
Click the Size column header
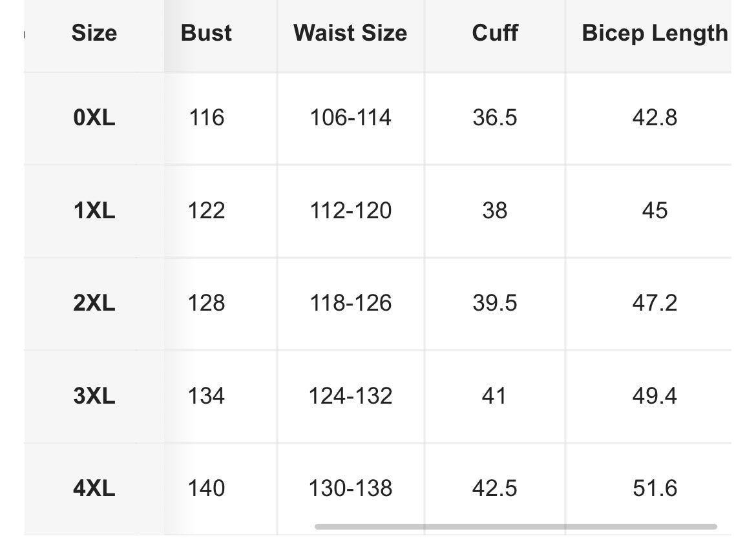click(94, 34)
